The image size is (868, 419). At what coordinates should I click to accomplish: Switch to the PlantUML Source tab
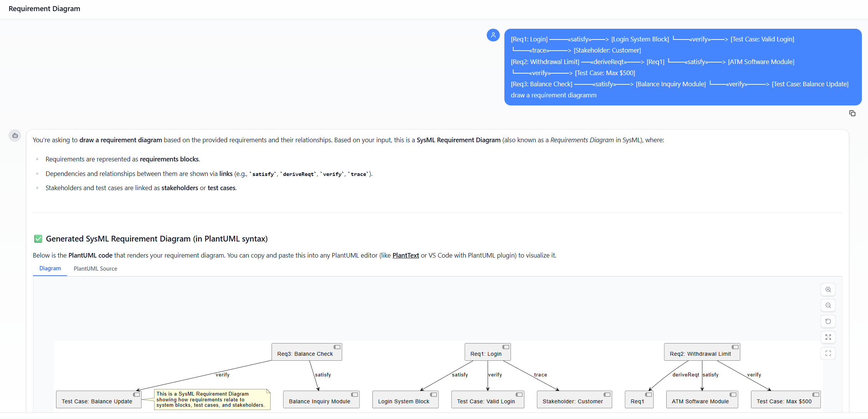click(96, 269)
